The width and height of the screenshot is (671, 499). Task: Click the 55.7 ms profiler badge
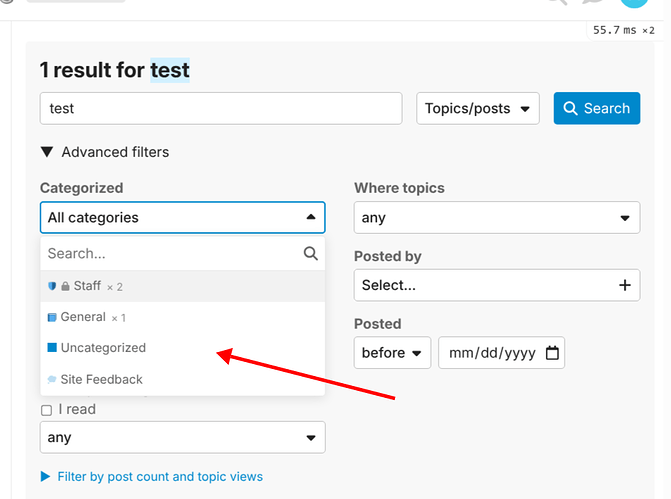pyautogui.click(x=623, y=30)
